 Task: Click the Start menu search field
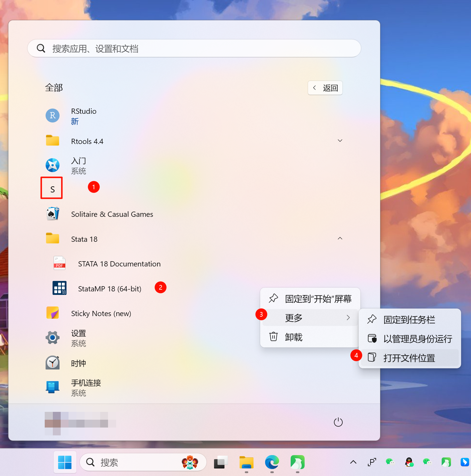194,48
